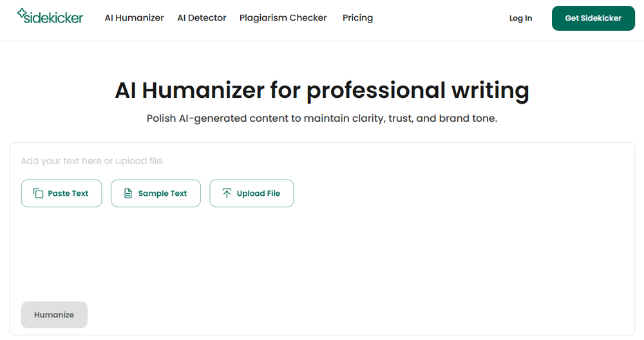Open the Plagiarism Checker menu item
This screenshot has width=644, height=340.
click(x=283, y=18)
